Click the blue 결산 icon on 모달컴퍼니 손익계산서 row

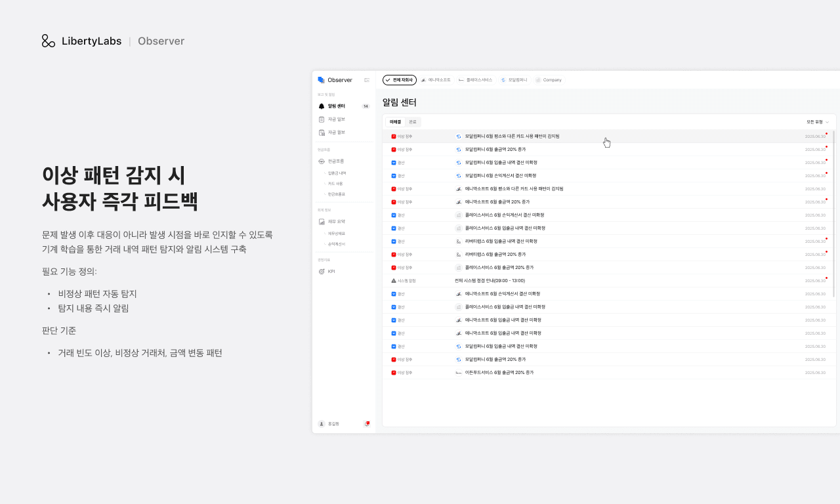click(x=394, y=176)
